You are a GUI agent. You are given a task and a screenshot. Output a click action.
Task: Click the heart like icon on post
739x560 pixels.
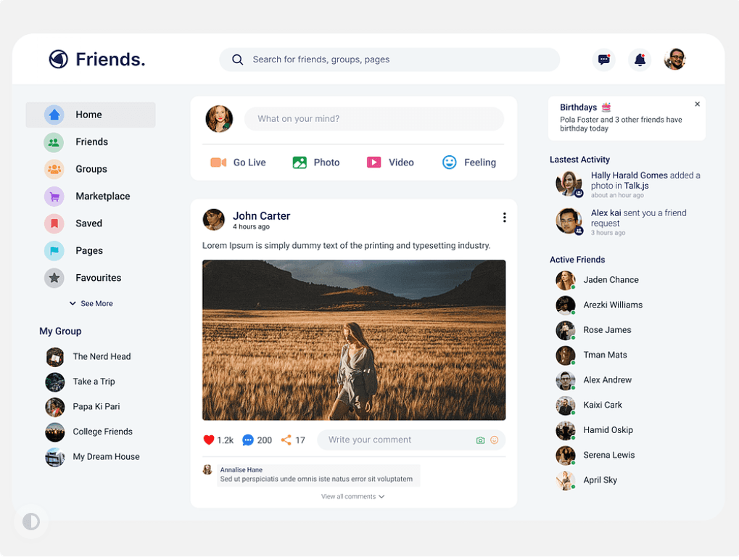click(209, 440)
